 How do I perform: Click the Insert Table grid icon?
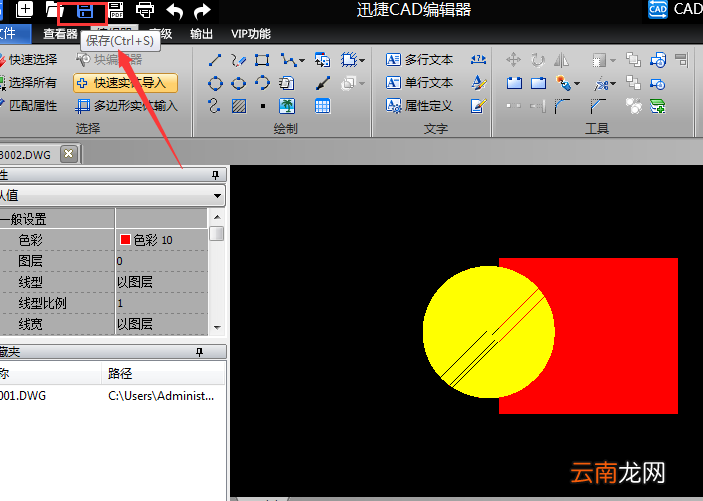click(322, 106)
